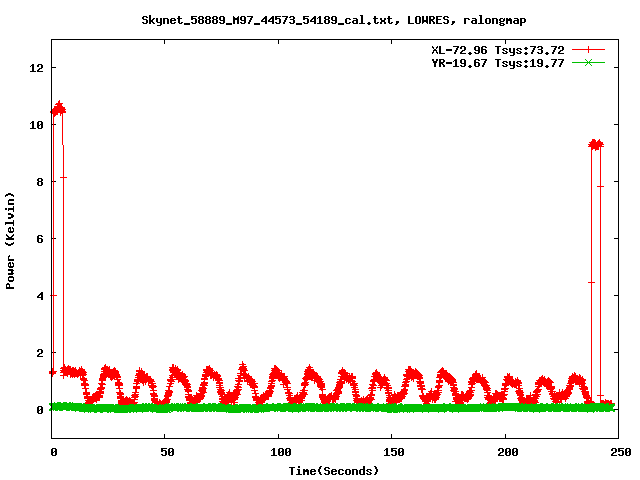Click the x-axis tick label 50
640x480 pixels.
point(167,452)
